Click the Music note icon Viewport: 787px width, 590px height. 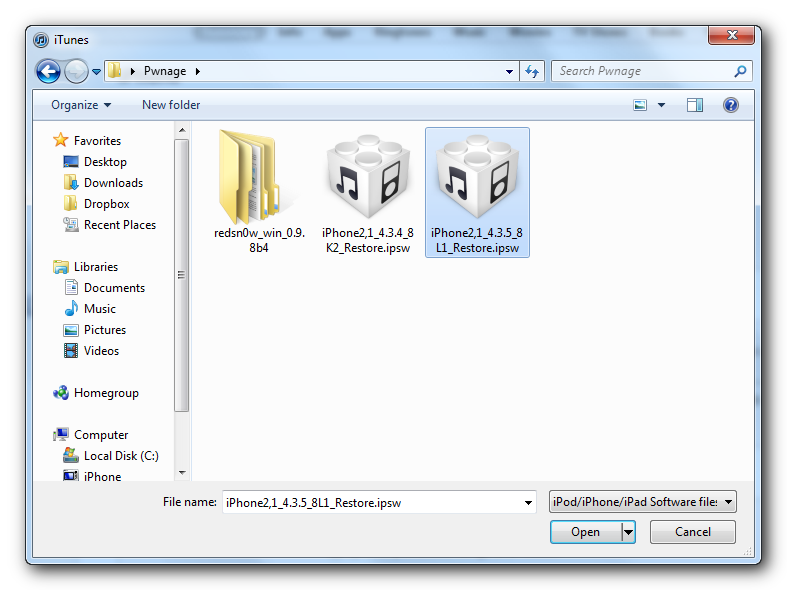click(71, 308)
